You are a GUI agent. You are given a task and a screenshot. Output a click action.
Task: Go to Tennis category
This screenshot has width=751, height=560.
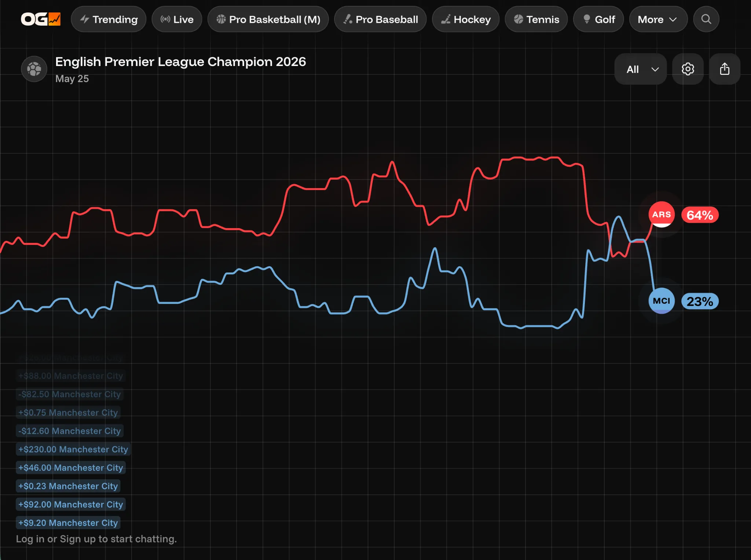pos(536,19)
